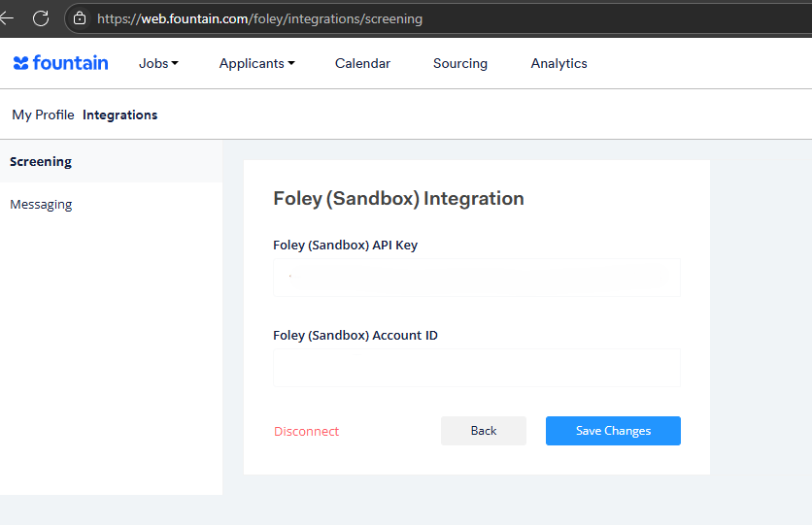Click the Foley (Sandbox) Integration heading

click(399, 199)
